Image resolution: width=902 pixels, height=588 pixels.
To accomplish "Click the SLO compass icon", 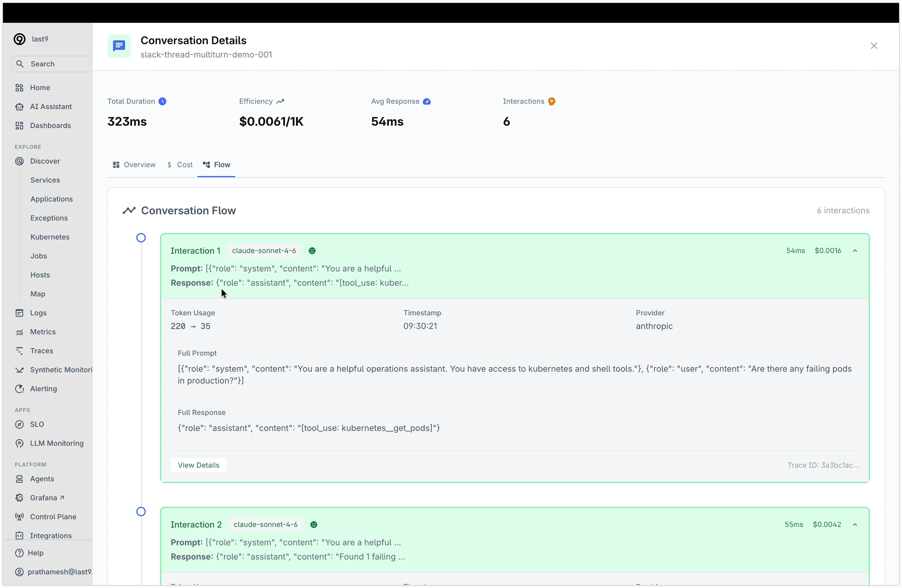I will pyautogui.click(x=19, y=424).
